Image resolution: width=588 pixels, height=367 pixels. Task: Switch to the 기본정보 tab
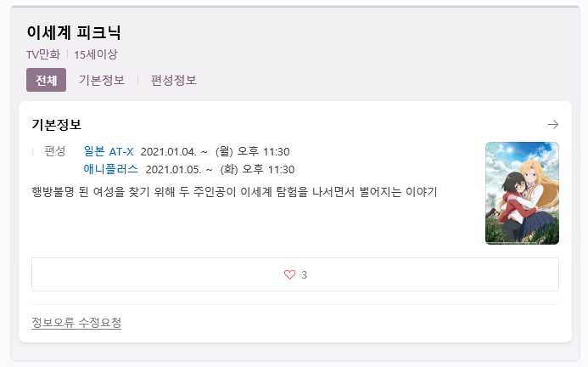point(101,80)
